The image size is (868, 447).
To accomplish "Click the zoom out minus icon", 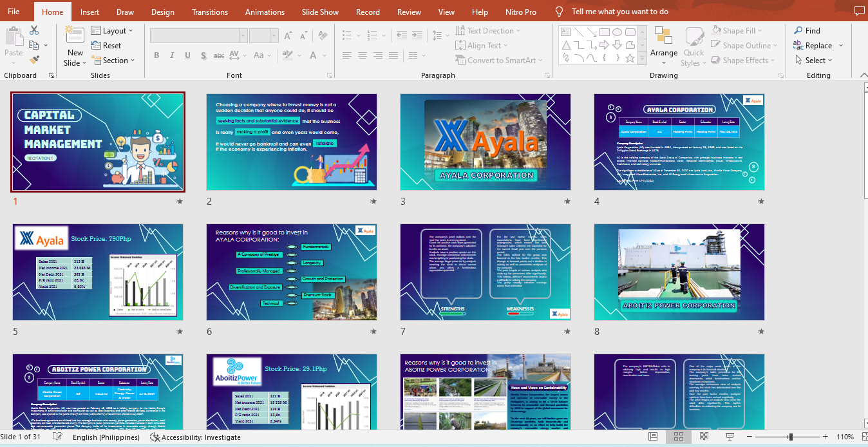I will point(749,437).
